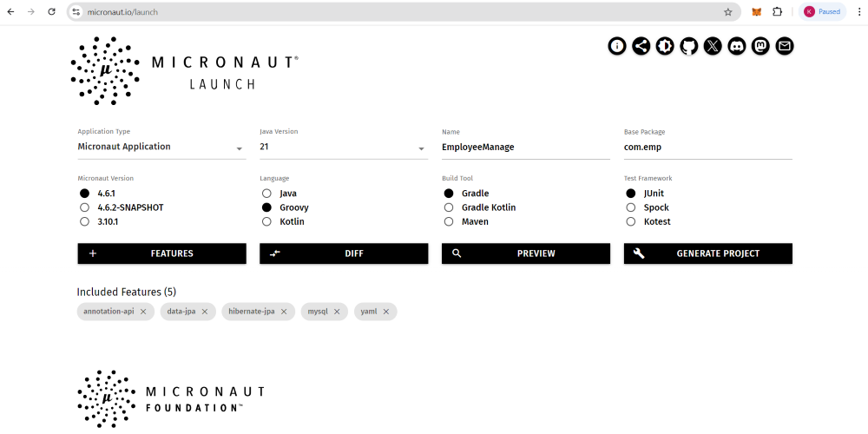The width and height of the screenshot is (868, 434).
Task: Select Spock test framework
Action: (630, 207)
